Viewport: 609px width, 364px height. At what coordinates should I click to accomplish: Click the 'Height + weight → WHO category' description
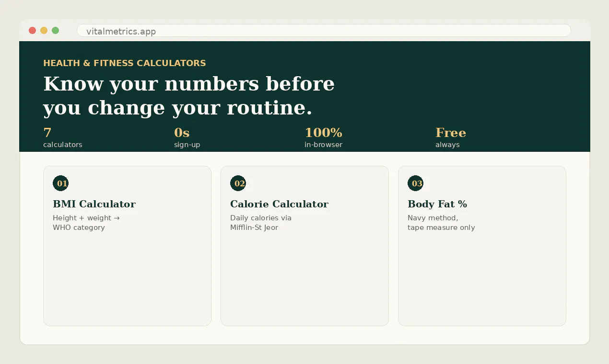[x=86, y=223]
